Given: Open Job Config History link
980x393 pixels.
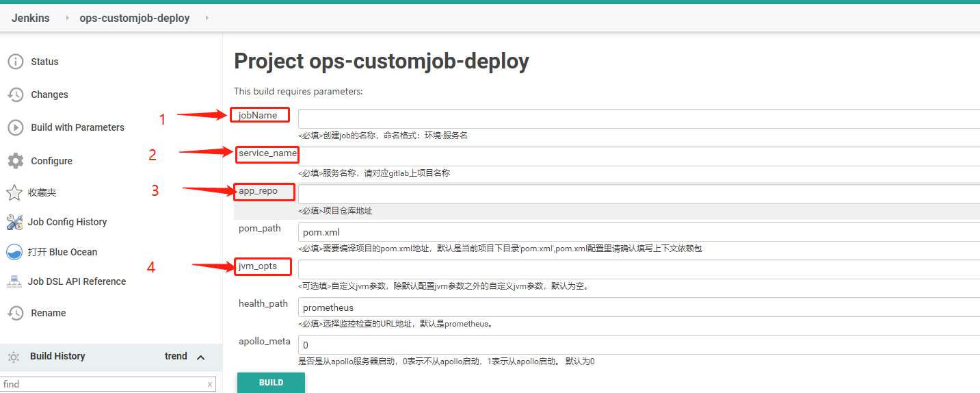Looking at the screenshot, I should click(x=67, y=222).
